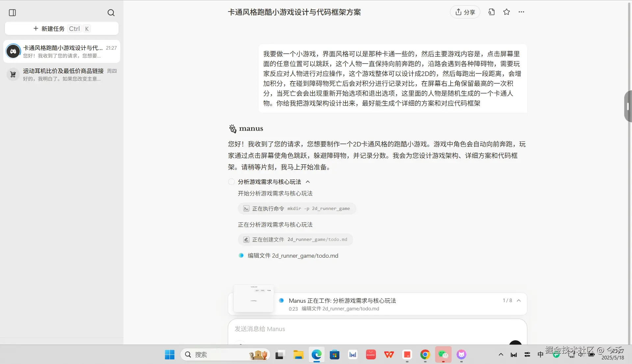View the source document icon near share

[x=491, y=12]
